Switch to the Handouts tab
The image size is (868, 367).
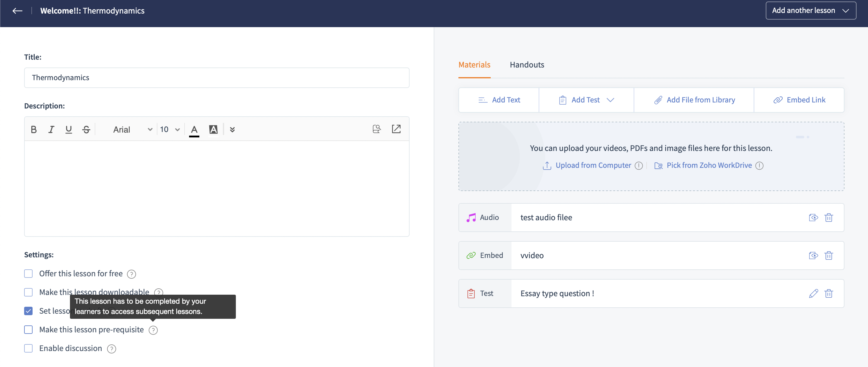[527, 65]
